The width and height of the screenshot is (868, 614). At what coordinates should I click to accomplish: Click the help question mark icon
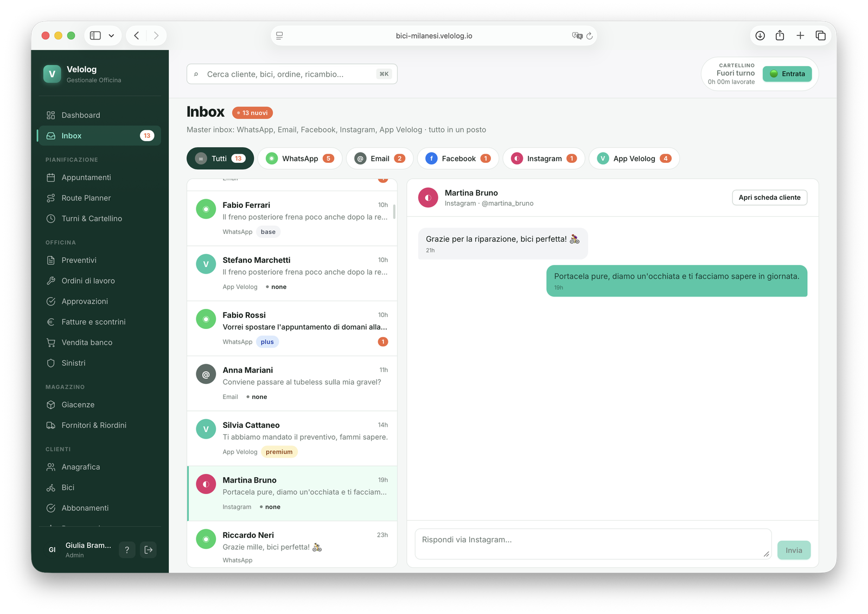point(127,550)
